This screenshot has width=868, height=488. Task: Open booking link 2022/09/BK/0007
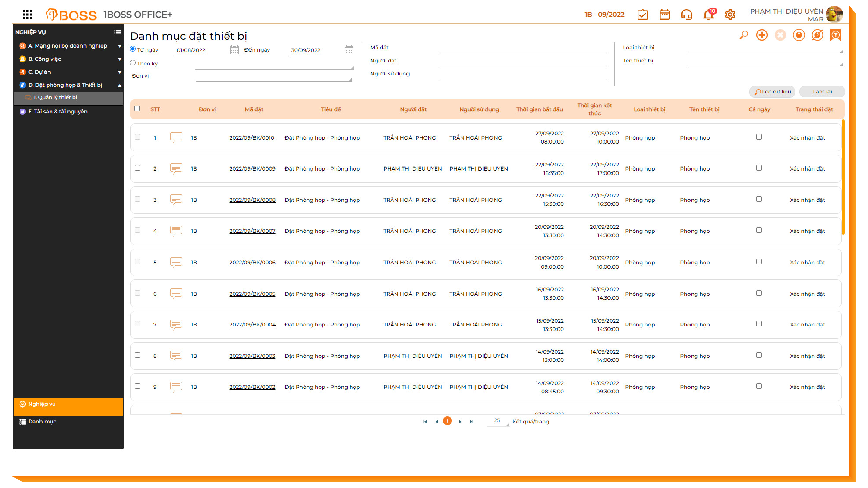pyautogui.click(x=252, y=231)
